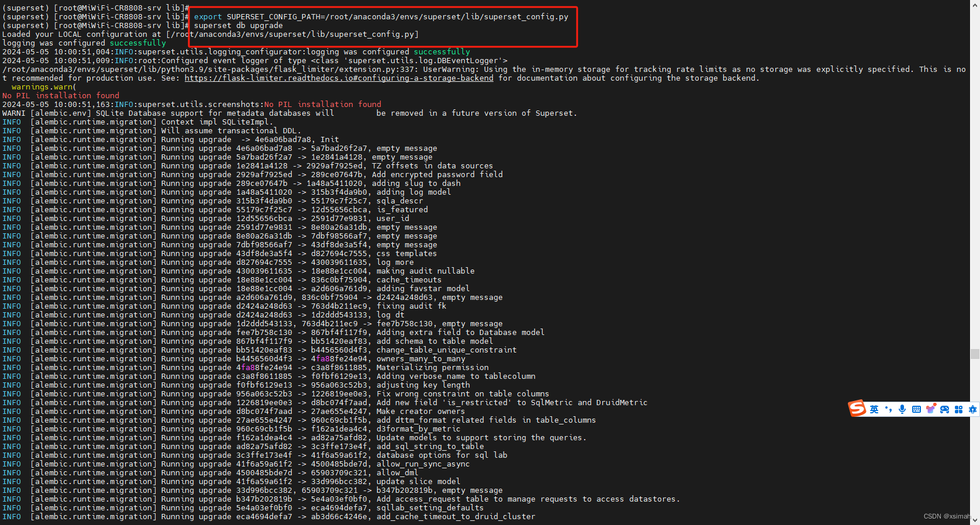Screen dimensions: 980x525
Task: Click the 'export SUPERSET_CONFIG_PATH' command text
Action: [x=381, y=16]
